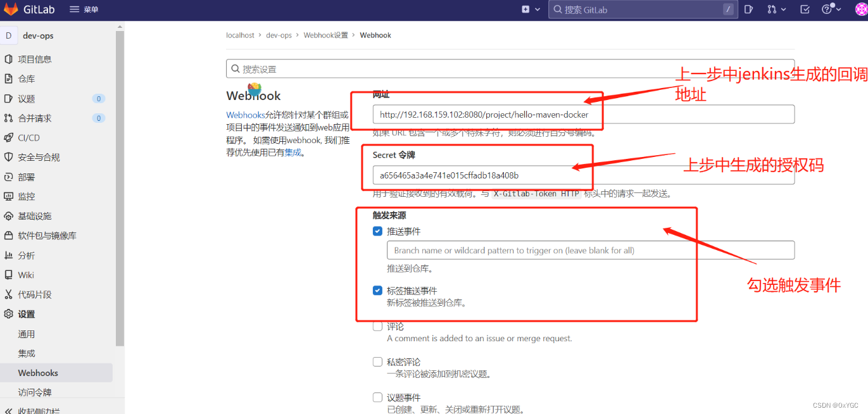Go to localhost breadcrumb
Image resolution: width=868 pixels, height=414 pixels.
click(240, 35)
